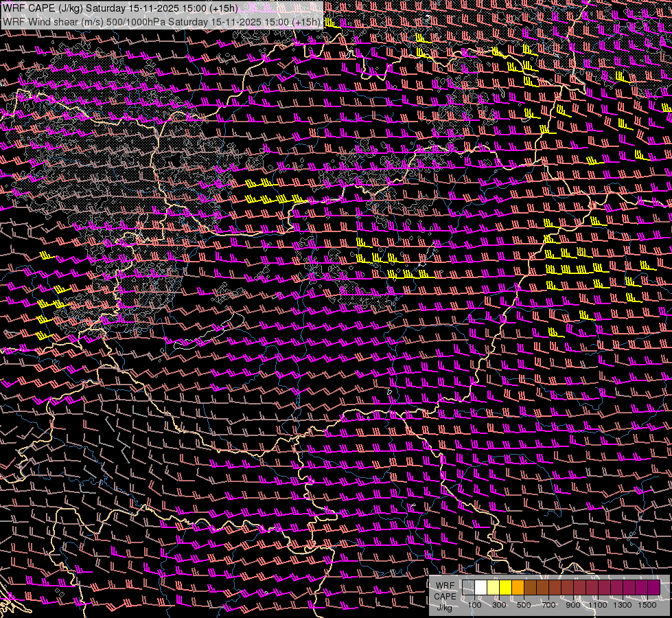This screenshot has width=672, height=618.
Task: Click the CAPE text in legend box
Action: [445, 596]
